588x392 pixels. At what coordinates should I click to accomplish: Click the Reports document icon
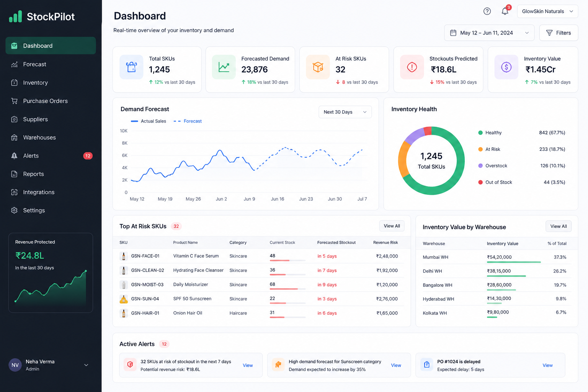pos(14,174)
